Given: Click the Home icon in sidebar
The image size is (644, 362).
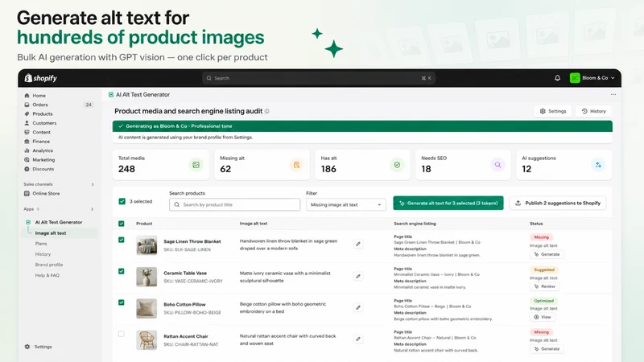Looking at the screenshot, I should pos(27,96).
